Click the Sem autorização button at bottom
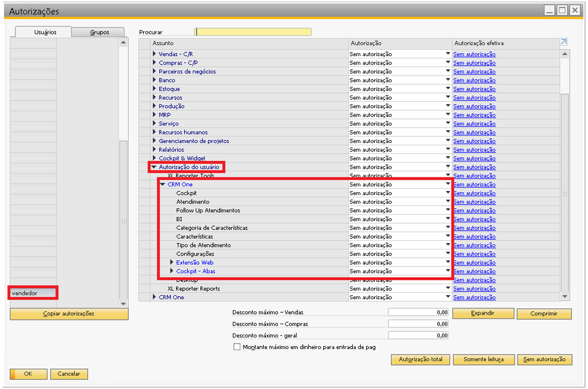Image resolution: width=588 pixels, height=389 pixels. point(545,359)
